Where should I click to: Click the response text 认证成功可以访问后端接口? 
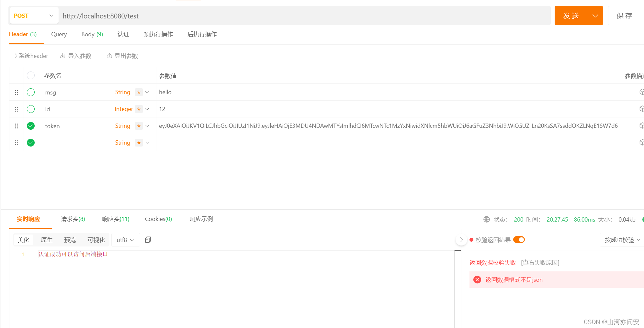73,254
